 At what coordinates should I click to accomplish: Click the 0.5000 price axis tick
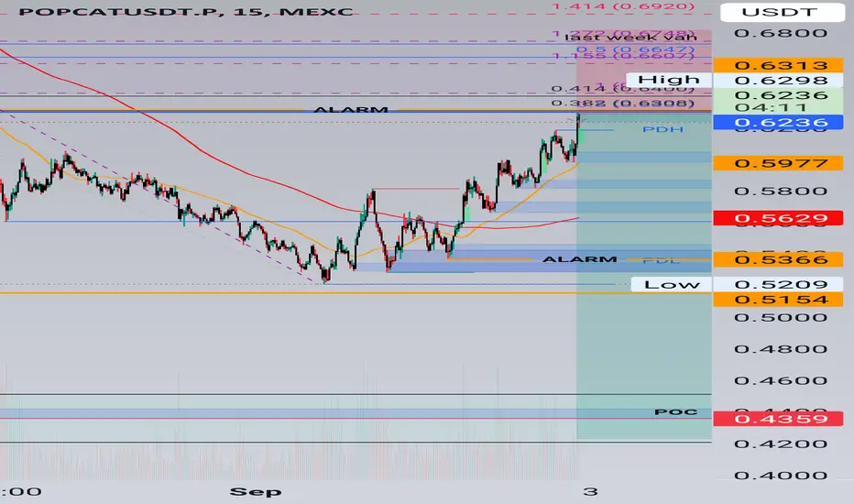[x=781, y=318]
